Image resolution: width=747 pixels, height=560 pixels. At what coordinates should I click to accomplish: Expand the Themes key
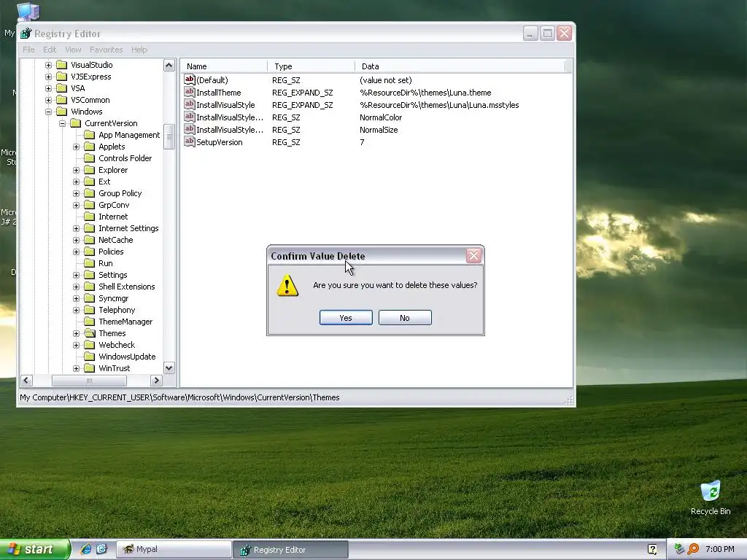coord(76,333)
